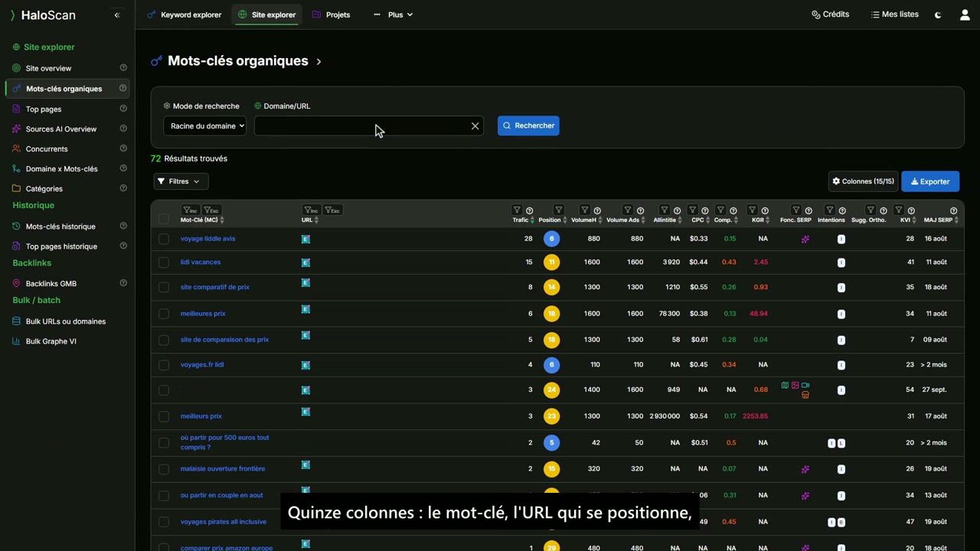Check the row for voyage liddle avis
Screen dimensions: 980x551
click(164, 239)
